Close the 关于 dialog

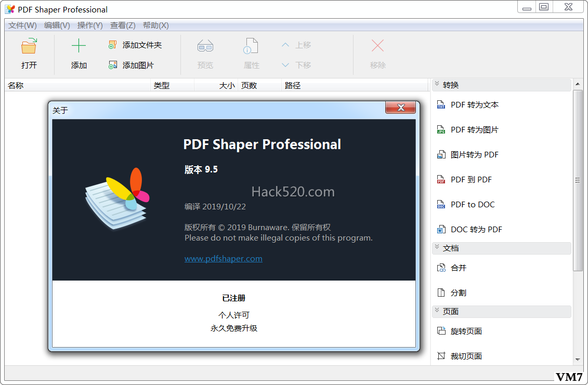pos(400,108)
